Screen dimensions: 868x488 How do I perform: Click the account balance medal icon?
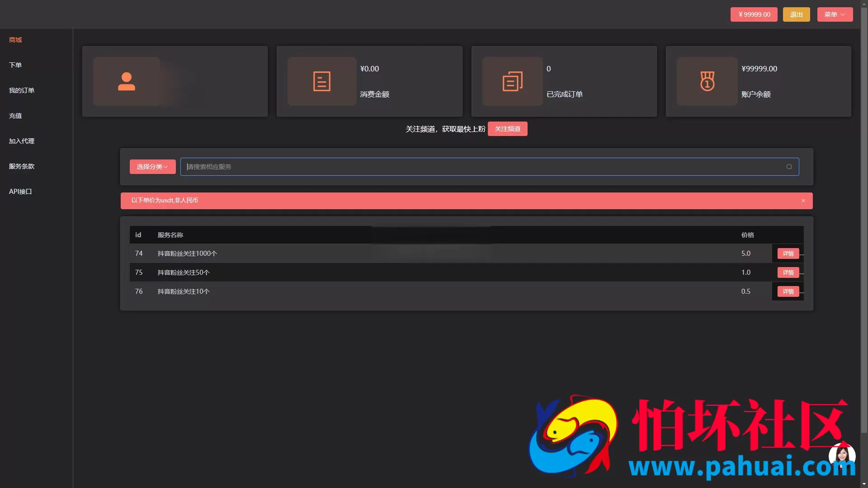(707, 81)
